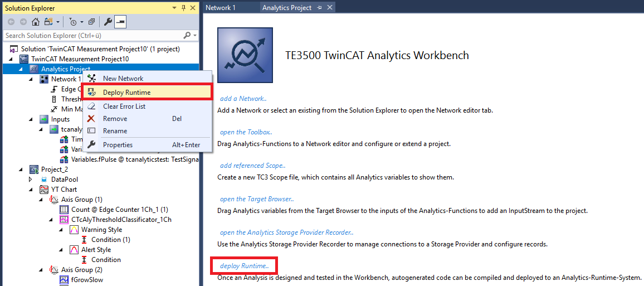This screenshot has width=644, height=286.
Task: Open the Pending Changes Filter dropdown arrow
Action: pyautogui.click(x=82, y=22)
